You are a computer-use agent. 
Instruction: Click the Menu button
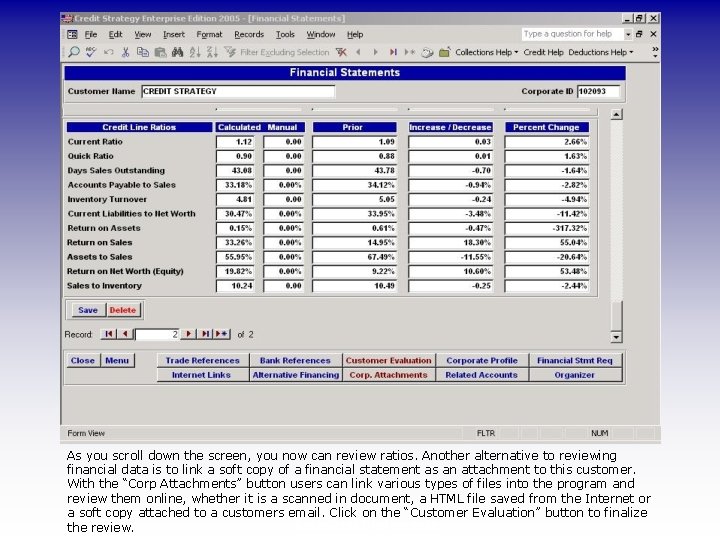117,360
